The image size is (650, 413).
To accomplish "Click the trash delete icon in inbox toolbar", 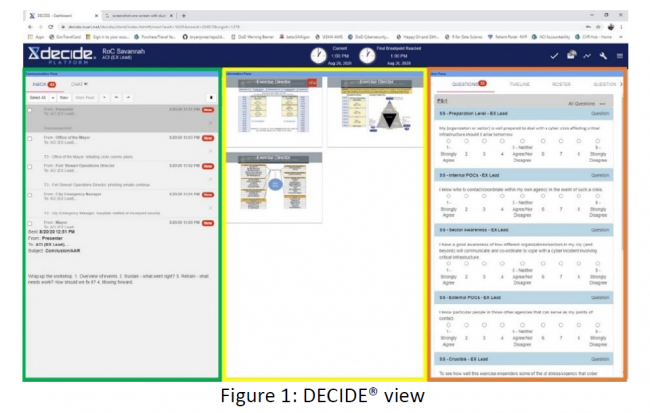I will tap(211, 97).
